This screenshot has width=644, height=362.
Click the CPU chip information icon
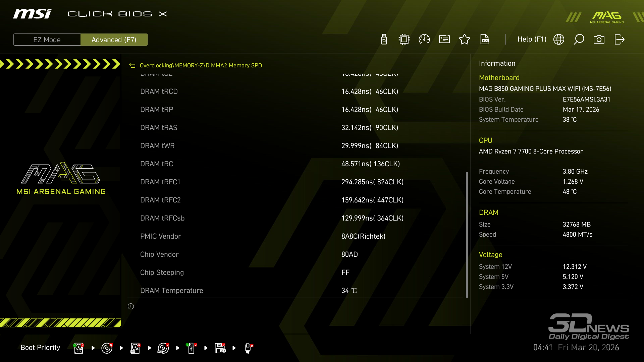pos(404,40)
